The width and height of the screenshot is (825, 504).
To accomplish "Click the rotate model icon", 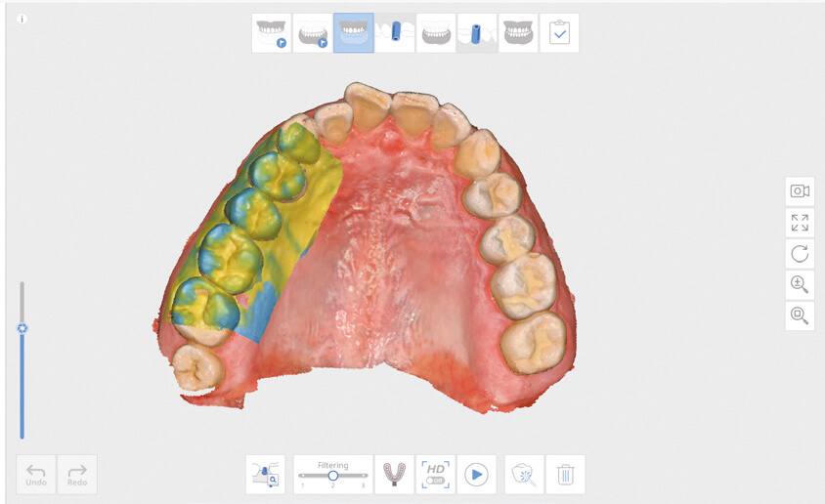I will tap(800, 254).
